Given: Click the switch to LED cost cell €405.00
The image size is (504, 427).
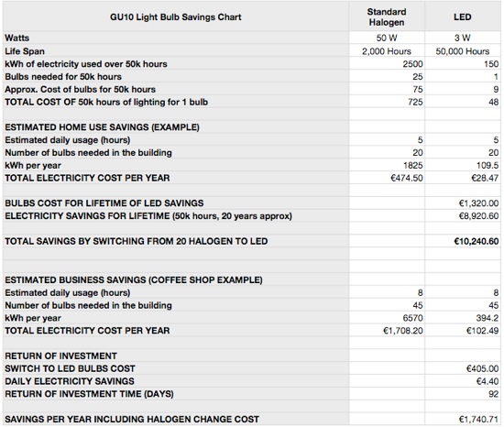Looking at the screenshot, I should click(463, 368).
